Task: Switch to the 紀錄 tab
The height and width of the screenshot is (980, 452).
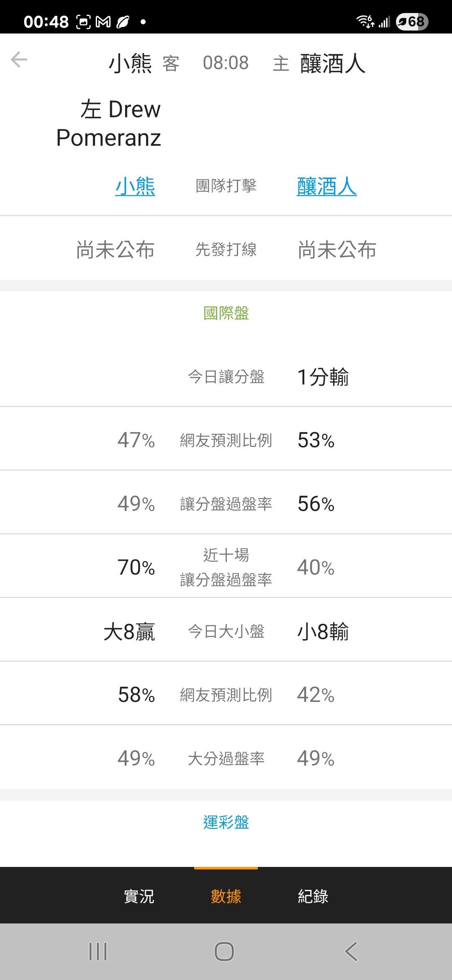Action: pos(313,896)
